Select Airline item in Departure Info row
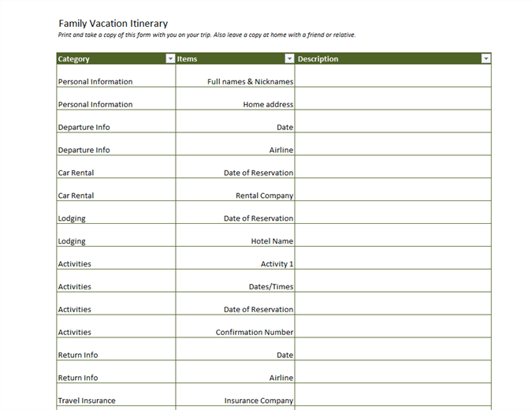 coord(235,144)
